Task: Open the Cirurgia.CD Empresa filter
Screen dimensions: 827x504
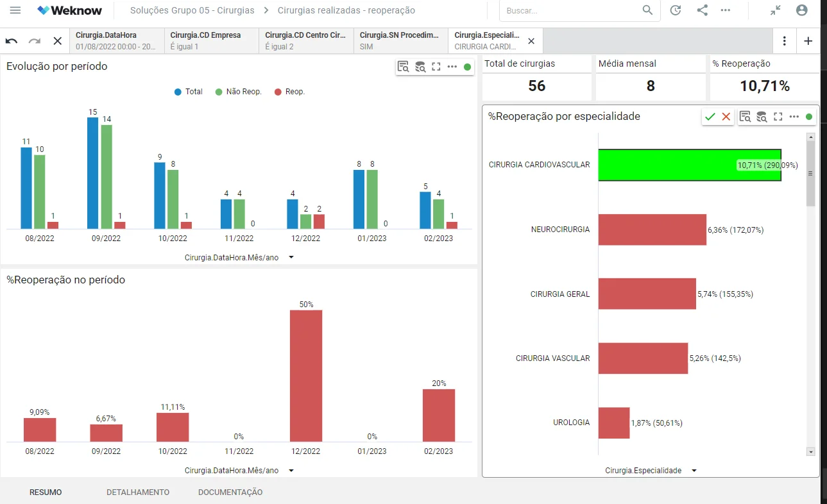Action: (212, 41)
